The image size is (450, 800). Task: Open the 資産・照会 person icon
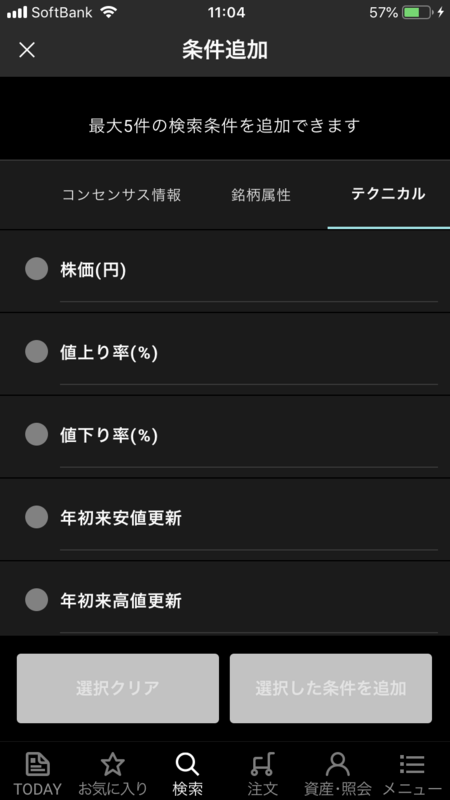[337, 765]
